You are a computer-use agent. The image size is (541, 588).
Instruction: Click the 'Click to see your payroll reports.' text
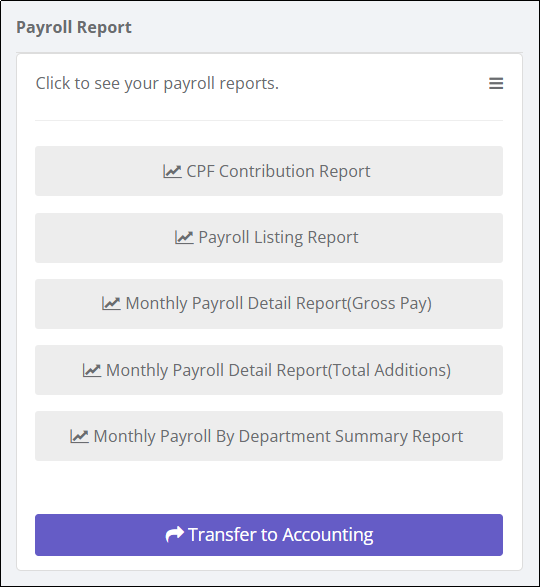157,83
